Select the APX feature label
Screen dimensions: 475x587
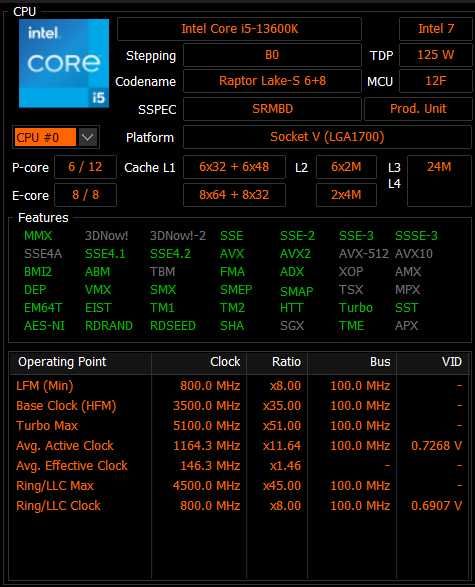pyautogui.click(x=406, y=326)
